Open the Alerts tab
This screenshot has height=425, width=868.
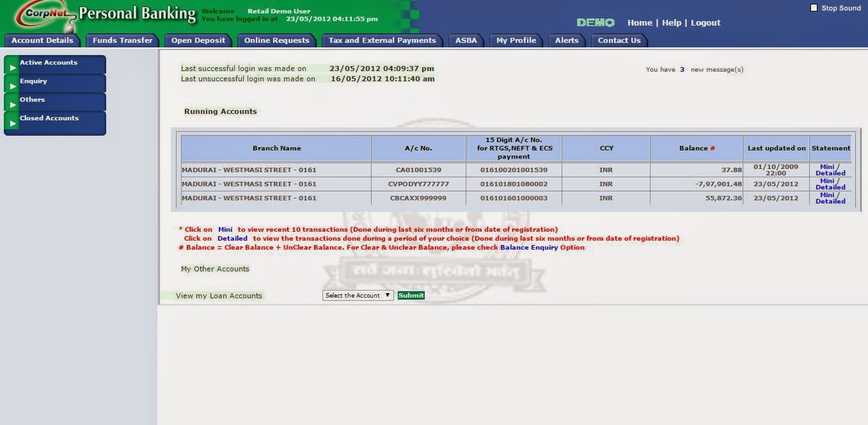pos(567,40)
